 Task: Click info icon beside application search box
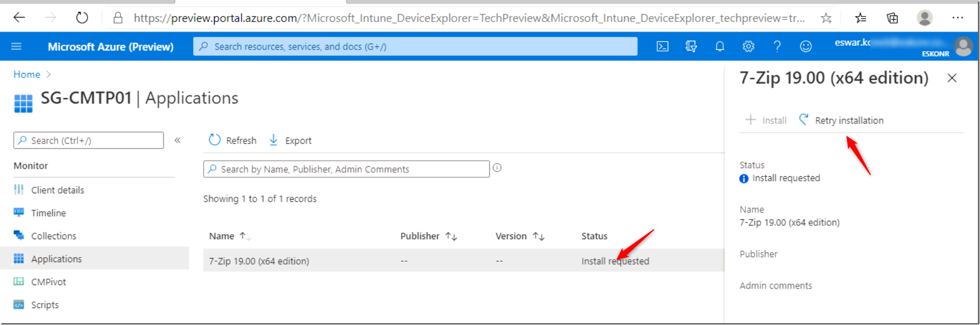pos(497,168)
